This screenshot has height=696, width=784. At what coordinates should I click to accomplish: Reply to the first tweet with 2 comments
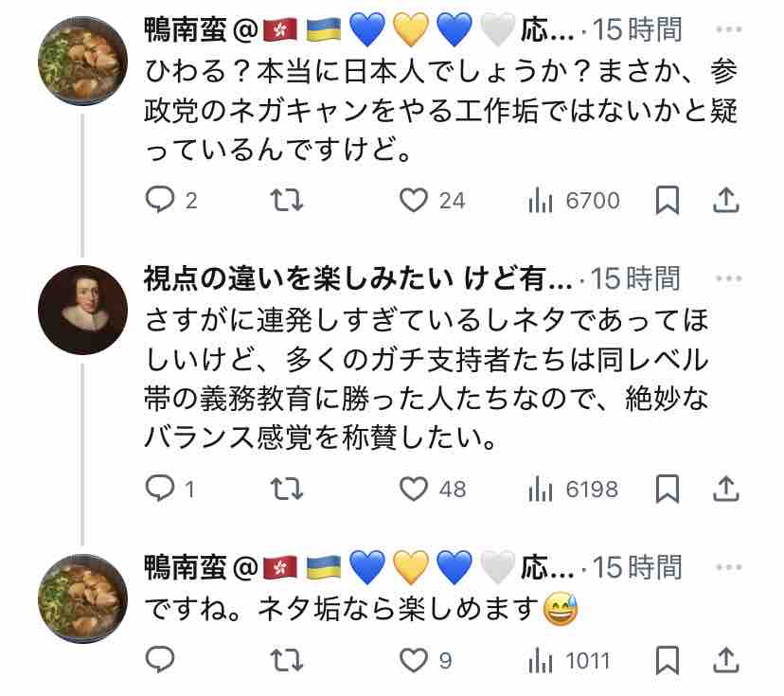coord(171,200)
